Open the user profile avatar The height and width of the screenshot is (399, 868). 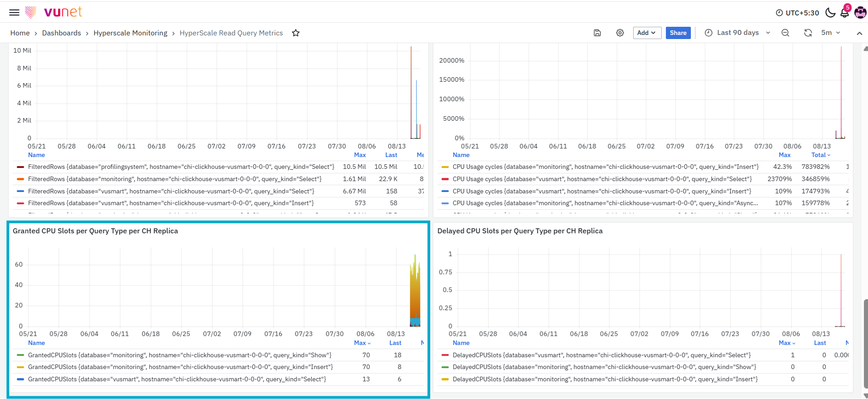(860, 12)
